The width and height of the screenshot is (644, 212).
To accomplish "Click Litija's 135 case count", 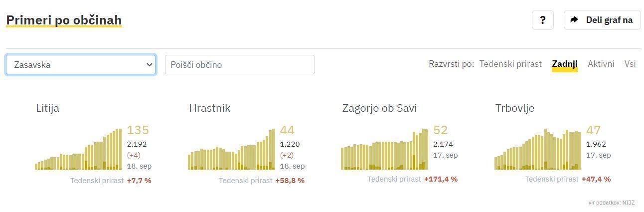I will [138, 130].
